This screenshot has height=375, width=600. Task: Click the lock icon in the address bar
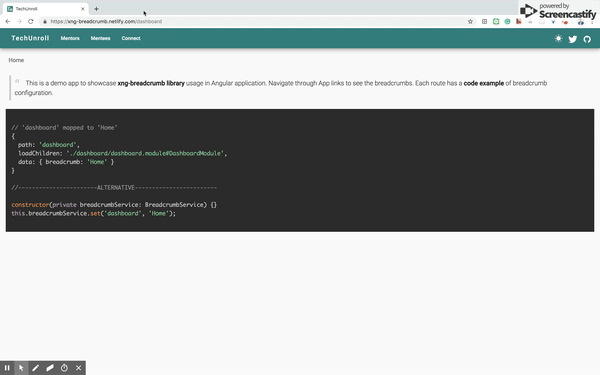(x=45, y=21)
